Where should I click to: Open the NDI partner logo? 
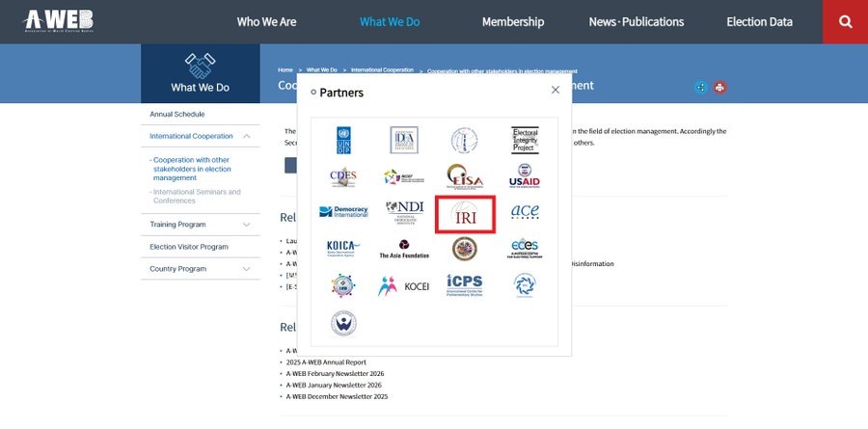point(405,212)
